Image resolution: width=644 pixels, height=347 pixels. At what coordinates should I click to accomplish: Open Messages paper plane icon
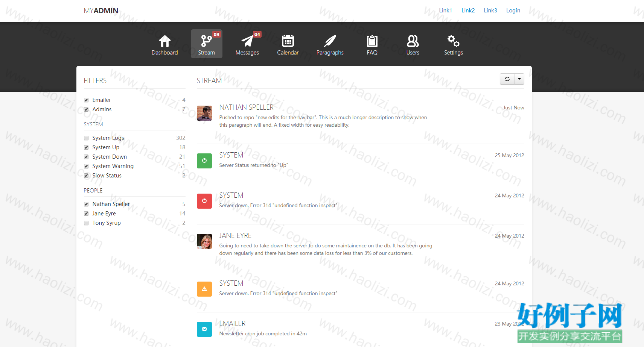pos(247,41)
